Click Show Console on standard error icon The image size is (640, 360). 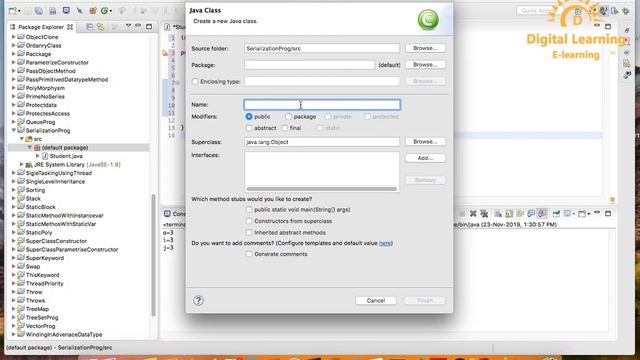pos(542,213)
